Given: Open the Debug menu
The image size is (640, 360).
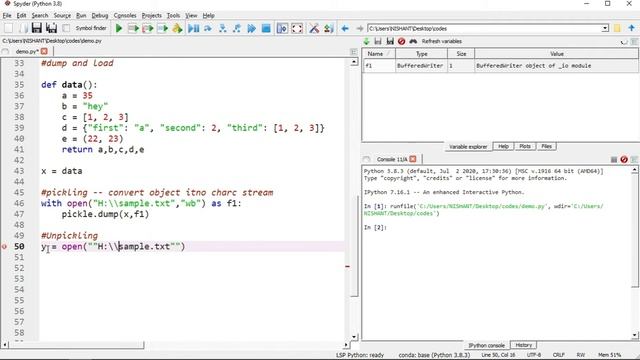Looking at the screenshot, I should pyautogui.click(x=100, y=16).
